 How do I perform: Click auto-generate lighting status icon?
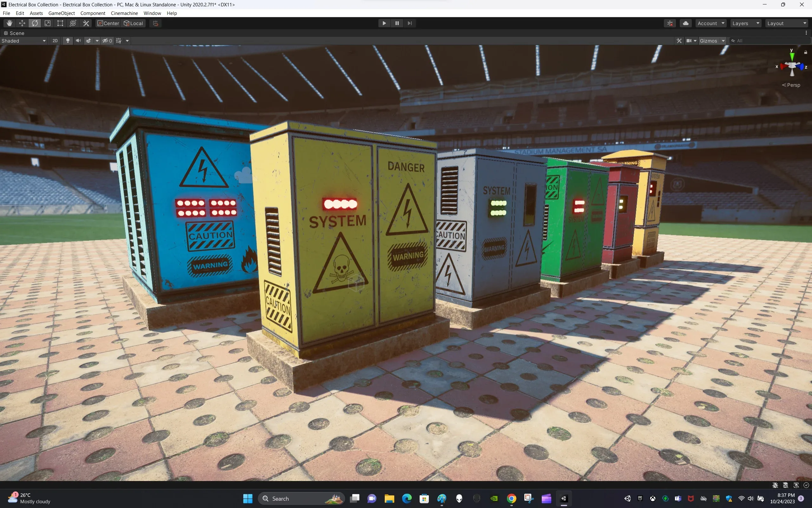[796, 485]
